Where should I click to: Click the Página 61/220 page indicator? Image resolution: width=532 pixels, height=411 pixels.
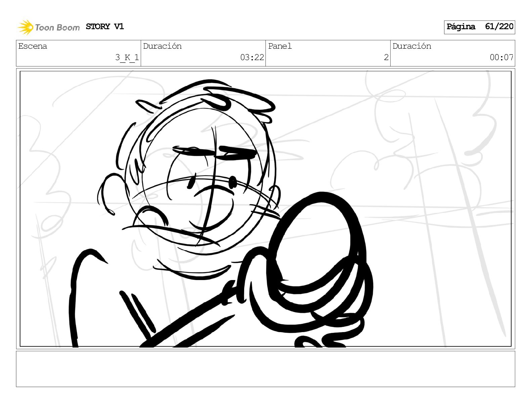479,27
